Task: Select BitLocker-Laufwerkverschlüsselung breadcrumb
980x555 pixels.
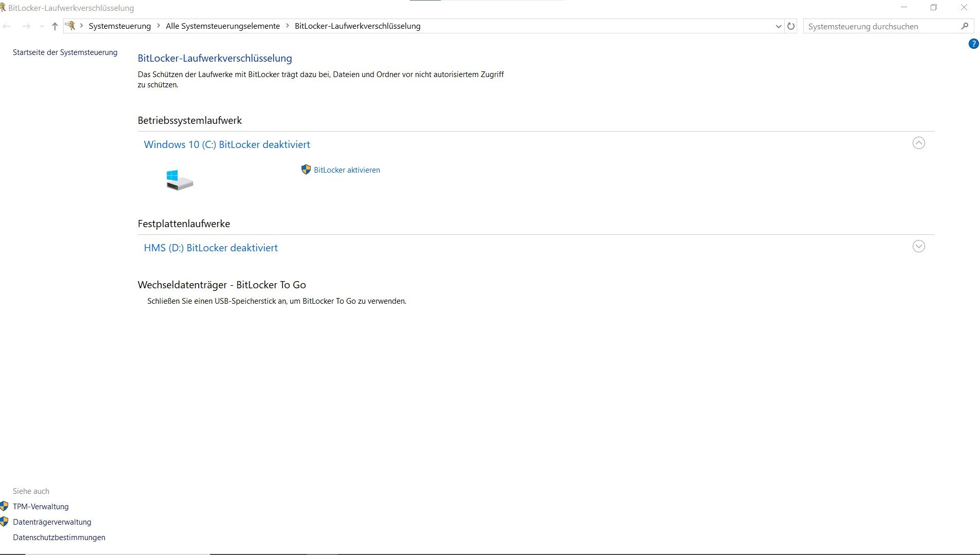Action: pos(357,26)
